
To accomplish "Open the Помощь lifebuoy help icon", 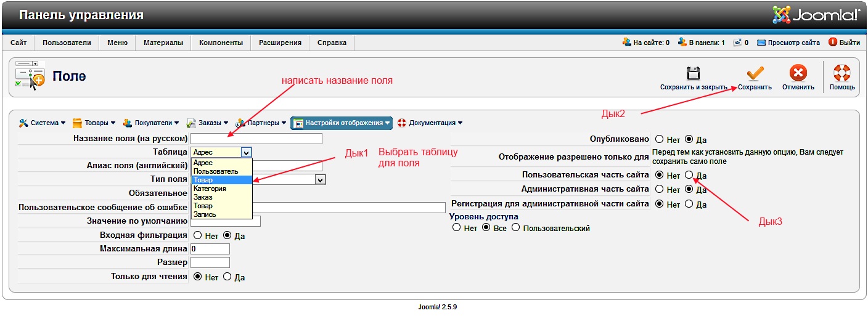I will (x=841, y=73).
